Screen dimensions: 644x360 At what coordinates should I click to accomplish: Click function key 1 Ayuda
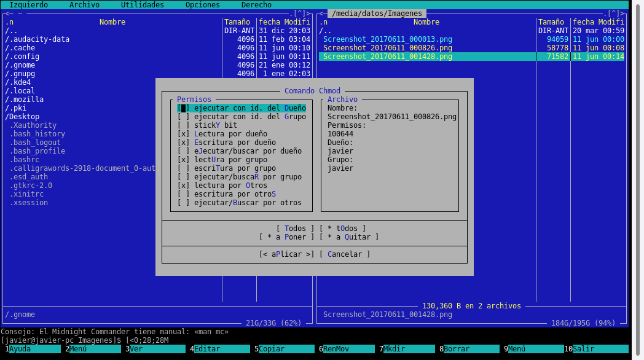click(33, 349)
